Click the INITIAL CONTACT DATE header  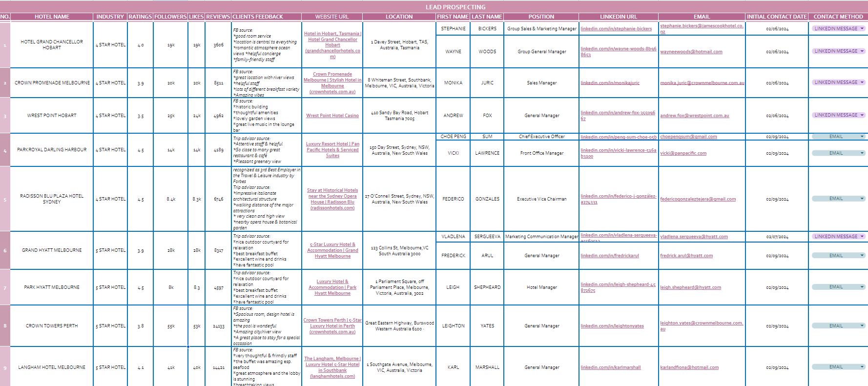[x=777, y=17]
